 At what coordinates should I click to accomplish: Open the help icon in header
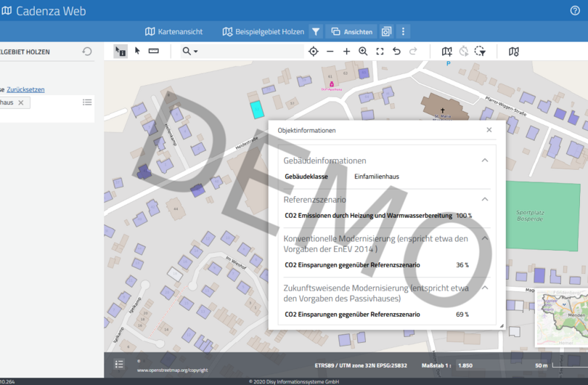pyautogui.click(x=575, y=10)
